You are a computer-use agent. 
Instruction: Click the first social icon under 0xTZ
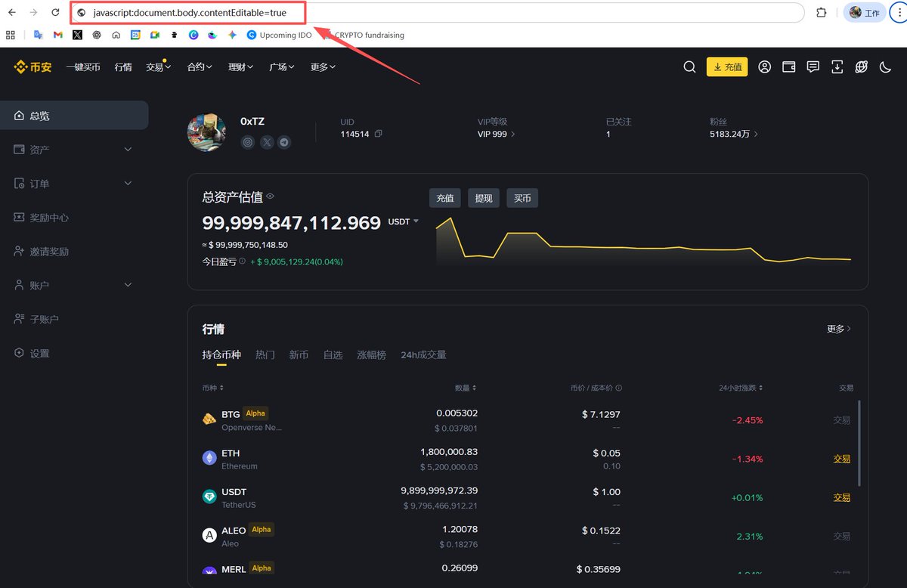247,141
